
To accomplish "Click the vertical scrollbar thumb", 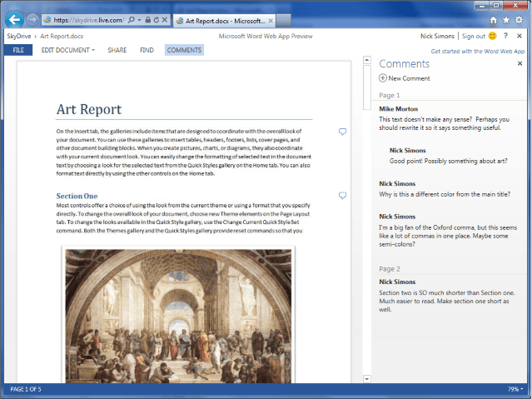I will click(x=367, y=87).
